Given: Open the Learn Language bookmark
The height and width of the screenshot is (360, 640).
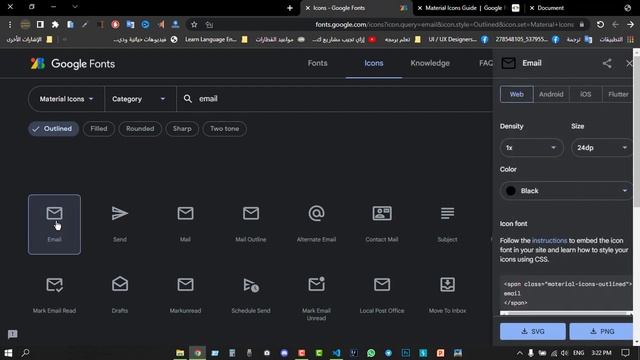Looking at the screenshot, I should pos(216,40).
